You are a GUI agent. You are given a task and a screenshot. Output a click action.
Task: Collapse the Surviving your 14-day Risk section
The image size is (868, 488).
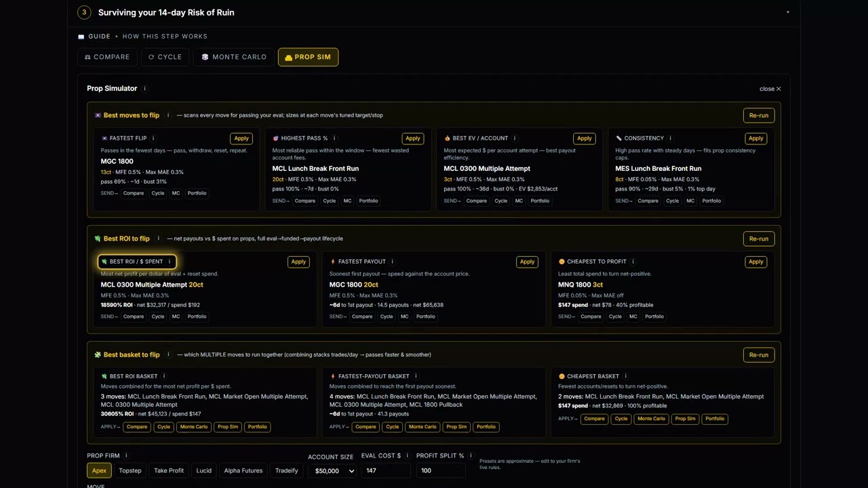(787, 12)
